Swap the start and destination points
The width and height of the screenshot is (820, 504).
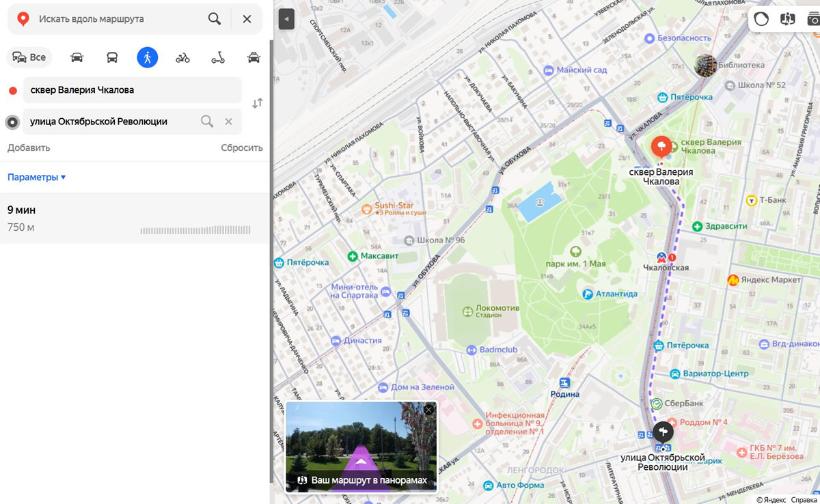tap(257, 104)
